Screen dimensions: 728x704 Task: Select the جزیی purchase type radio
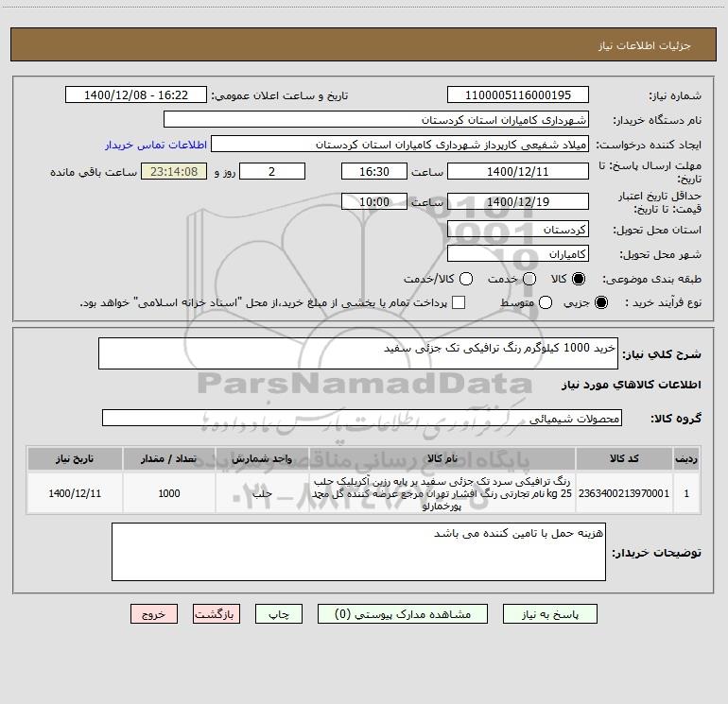point(600,302)
